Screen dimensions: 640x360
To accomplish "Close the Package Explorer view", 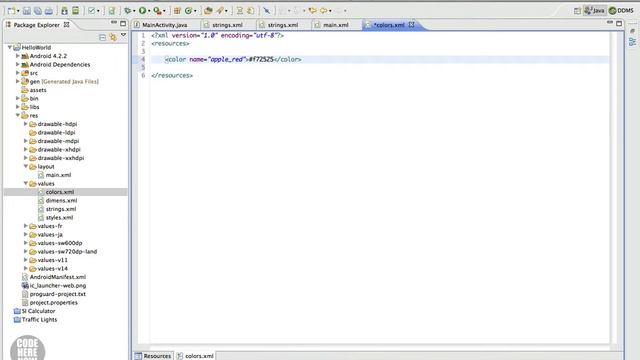I will coord(66,24).
